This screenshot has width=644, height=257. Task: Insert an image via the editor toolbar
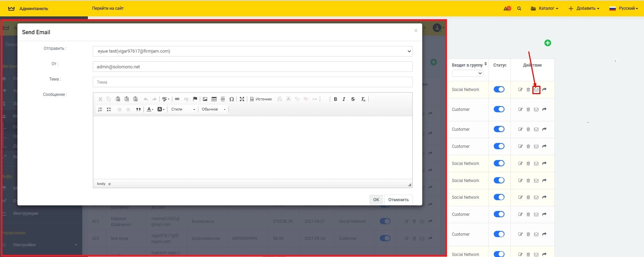(205, 99)
